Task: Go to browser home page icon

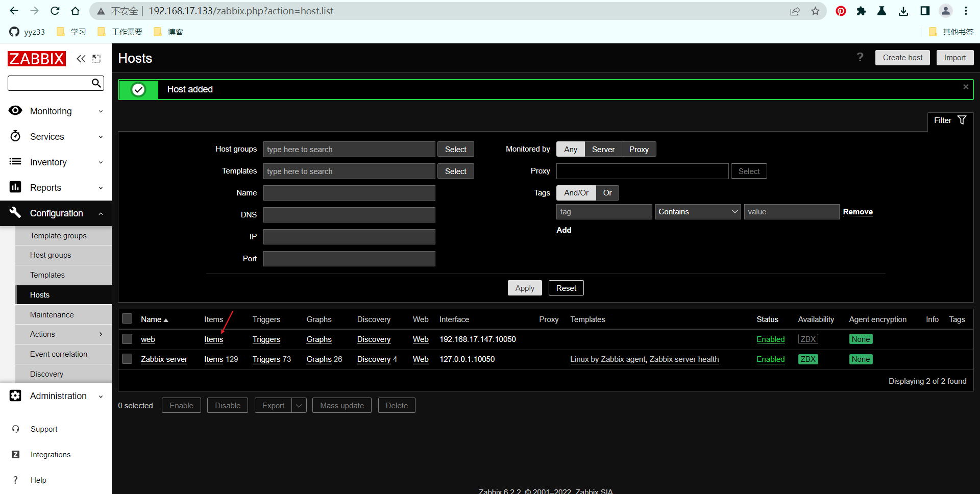Action: tap(75, 11)
